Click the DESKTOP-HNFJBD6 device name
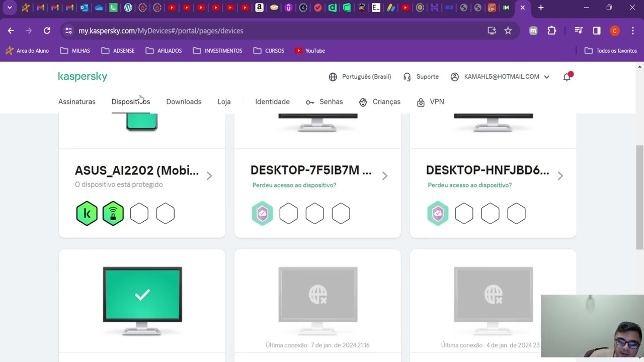The height and width of the screenshot is (362, 644). pyautogui.click(x=488, y=170)
